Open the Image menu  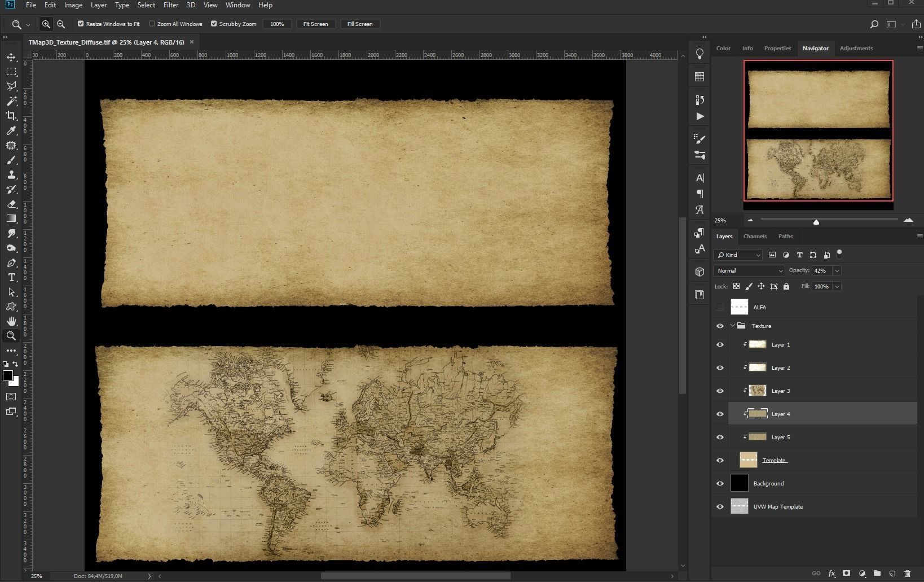tap(73, 5)
